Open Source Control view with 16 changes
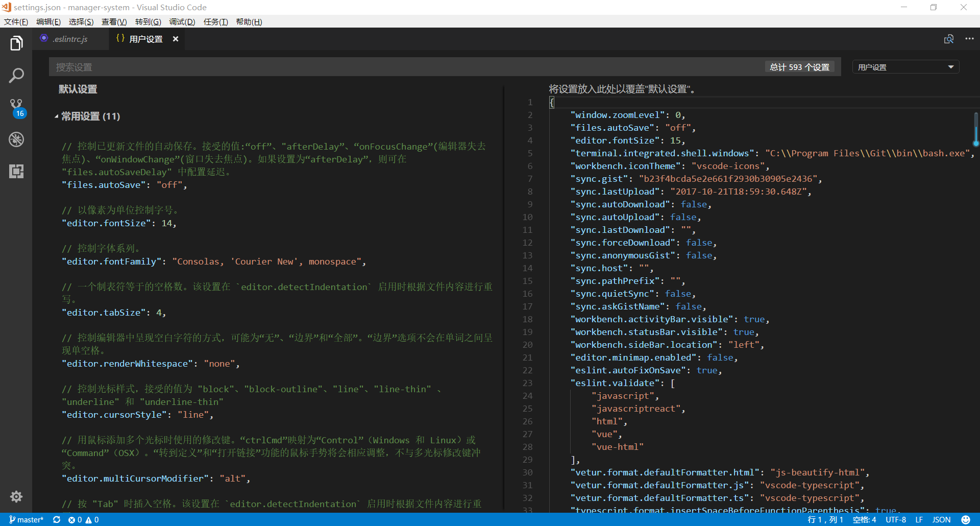Viewport: 980px width, 526px height. pyautogui.click(x=16, y=108)
